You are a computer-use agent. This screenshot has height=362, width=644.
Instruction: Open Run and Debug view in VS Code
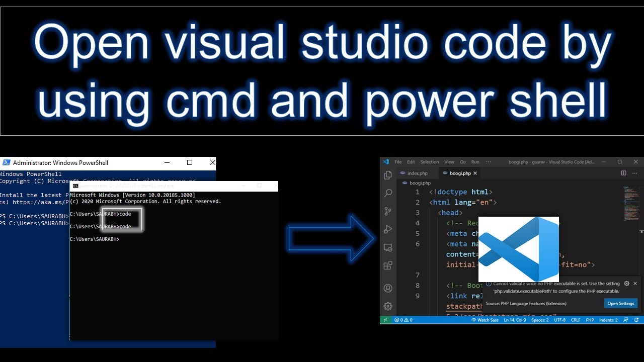click(x=388, y=229)
